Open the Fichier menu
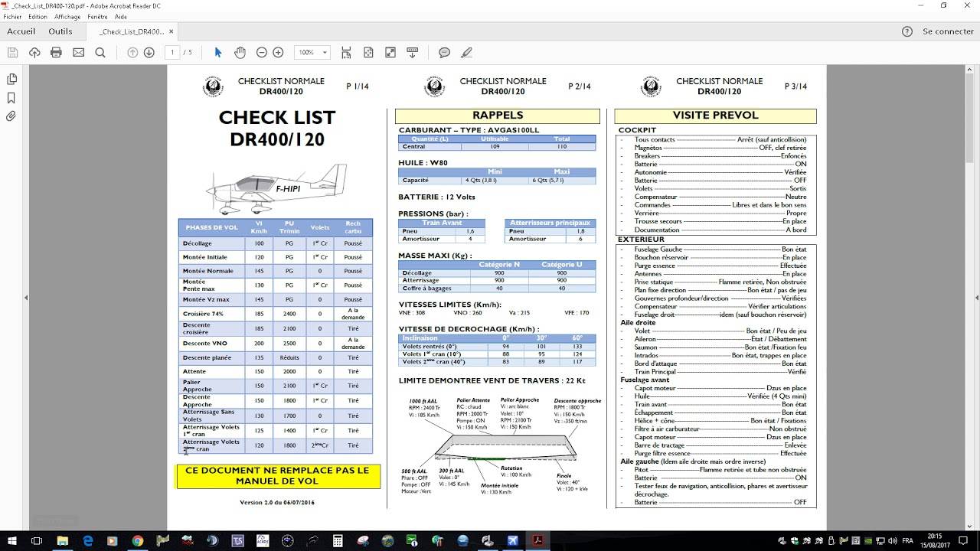This screenshot has width=980, height=551. click(12, 17)
